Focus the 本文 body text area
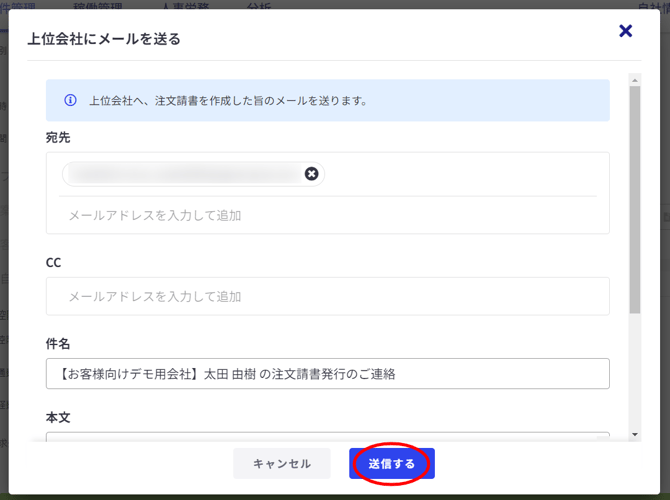This screenshot has height=500, width=670. (328, 436)
